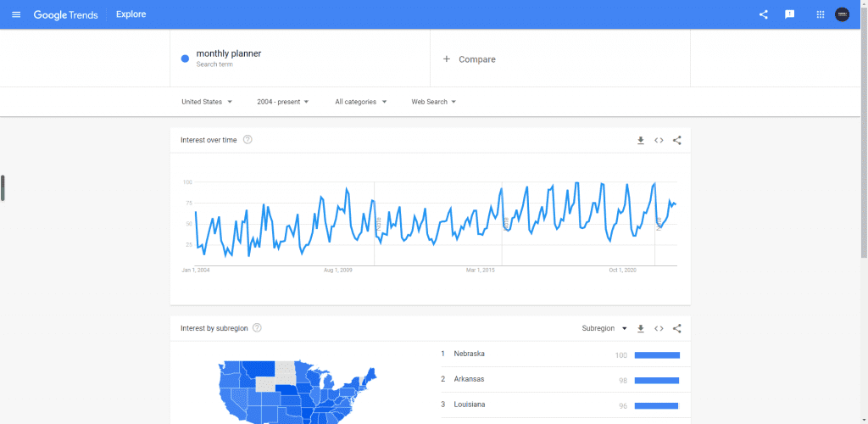This screenshot has height=424, width=868.
Task: Click the account profile avatar
Action: [x=842, y=14]
